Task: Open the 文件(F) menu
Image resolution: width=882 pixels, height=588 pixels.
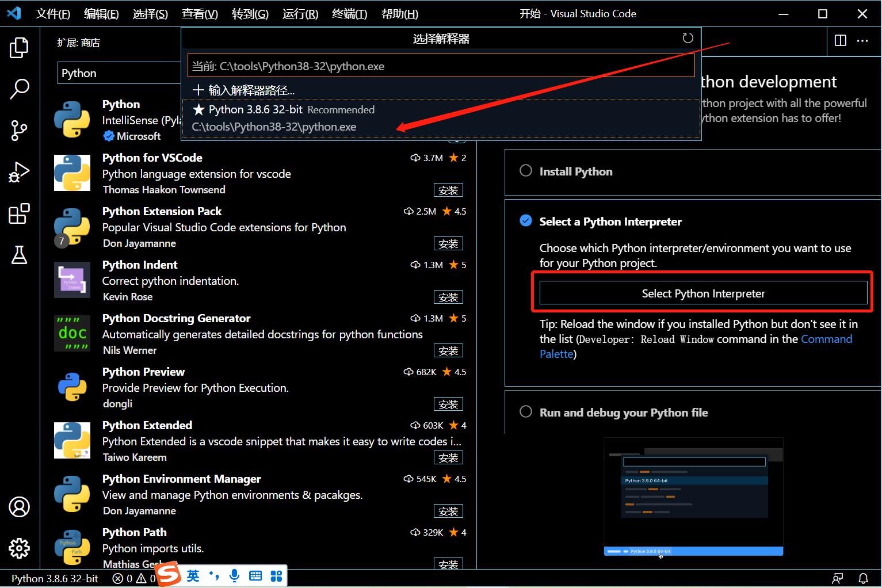Action: pyautogui.click(x=53, y=14)
